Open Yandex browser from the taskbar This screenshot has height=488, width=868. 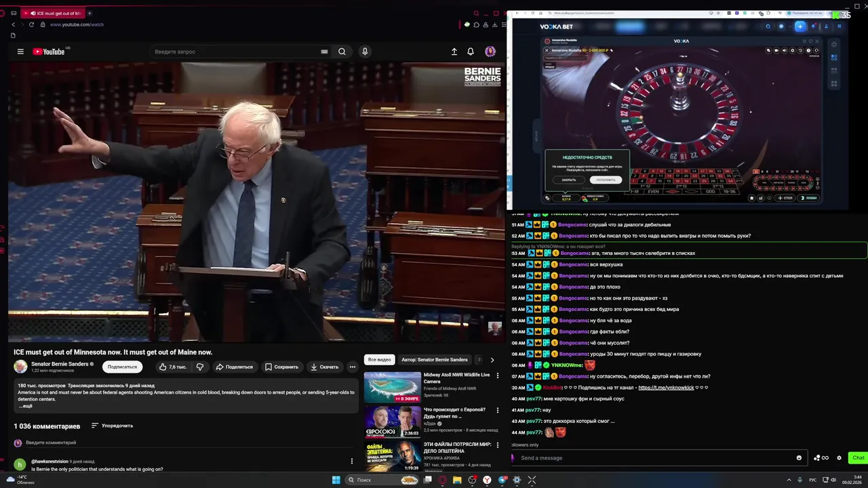pos(487,480)
